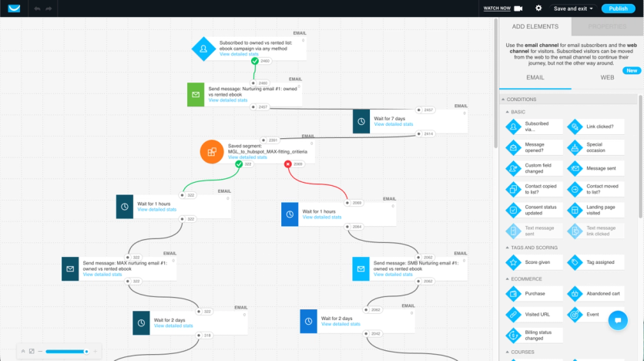This screenshot has height=361, width=644.
Task: Click the green Send message Nurturing email #1 icon
Action: pos(196,95)
